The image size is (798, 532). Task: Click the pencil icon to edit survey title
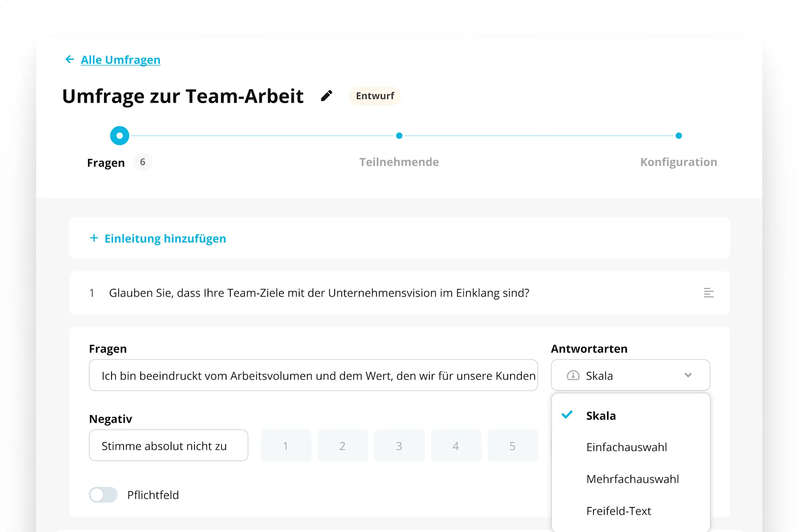click(327, 96)
